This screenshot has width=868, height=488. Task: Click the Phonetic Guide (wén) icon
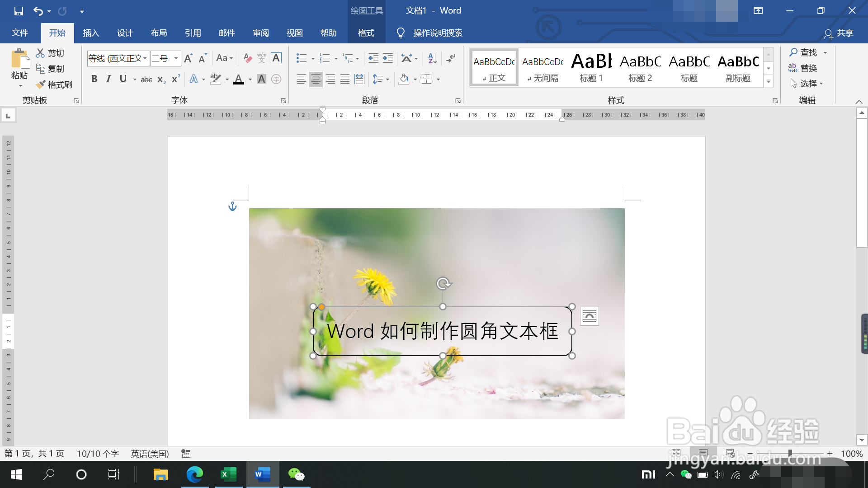[x=262, y=58]
